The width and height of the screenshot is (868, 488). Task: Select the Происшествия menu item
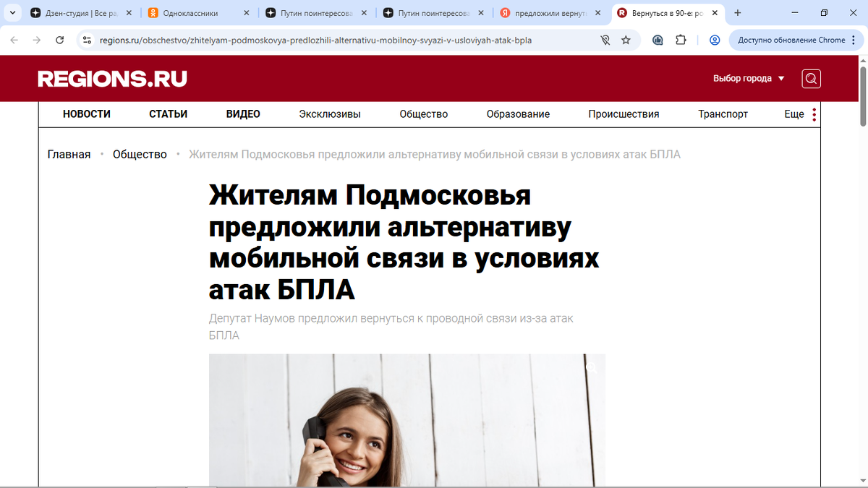click(x=624, y=114)
